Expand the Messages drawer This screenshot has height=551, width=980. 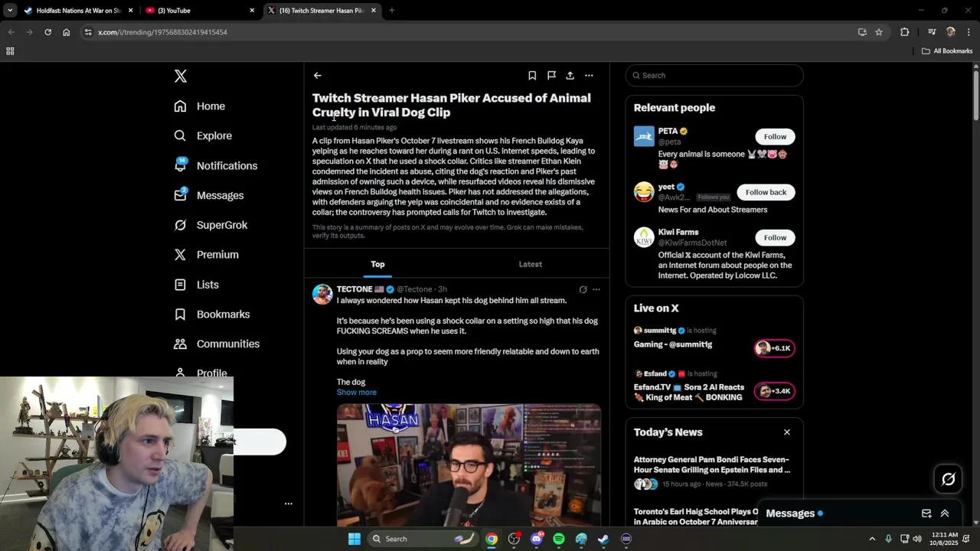(x=945, y=514)
